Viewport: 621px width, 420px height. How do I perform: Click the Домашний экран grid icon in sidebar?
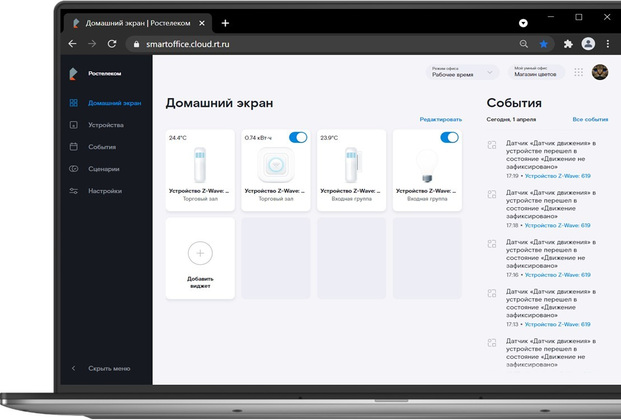pyautogui.click(x=74, y=103)
